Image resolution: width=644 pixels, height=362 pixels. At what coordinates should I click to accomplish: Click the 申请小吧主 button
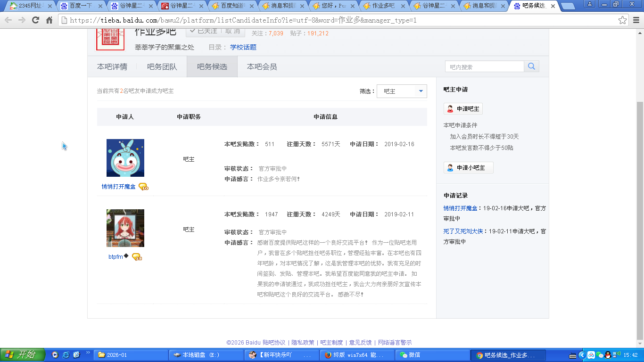point(468,168)
